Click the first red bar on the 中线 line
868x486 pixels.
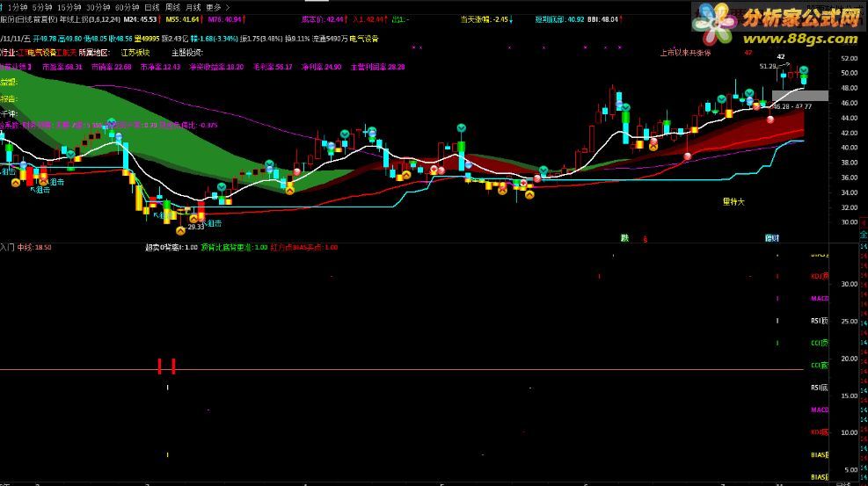pyautogui.click(x=159, y=366)
